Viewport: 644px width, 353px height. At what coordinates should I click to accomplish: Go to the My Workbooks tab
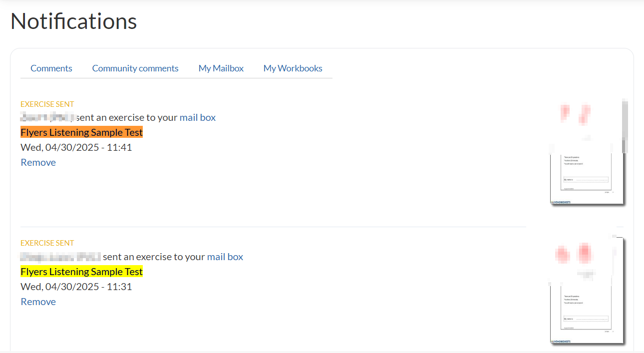293,68
